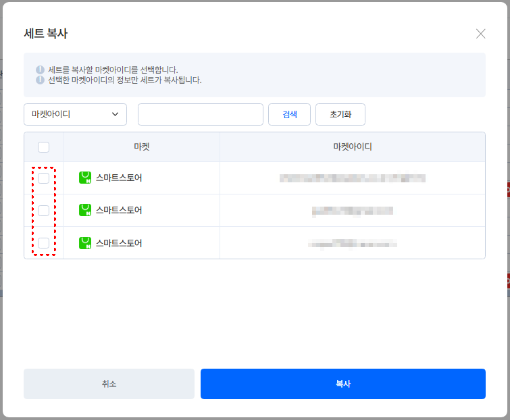
Task: Select the blurred market ID in first row
Action: click(353, 178)
